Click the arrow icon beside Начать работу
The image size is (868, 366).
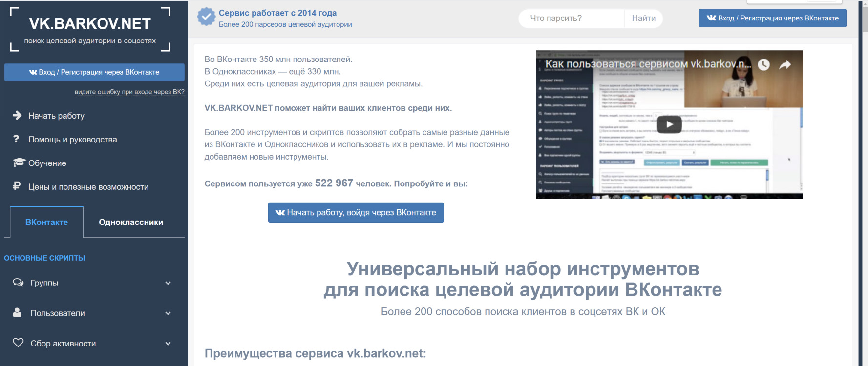[x=17, y=115]
